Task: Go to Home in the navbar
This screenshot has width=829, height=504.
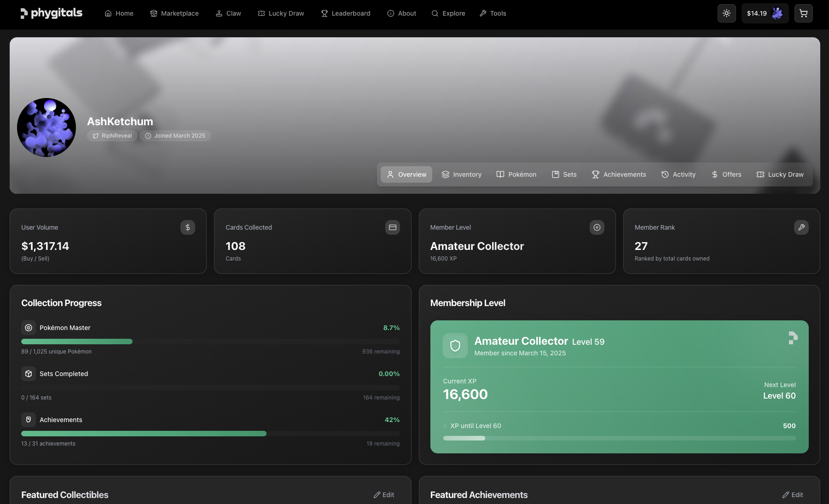Action: point(119,13)
